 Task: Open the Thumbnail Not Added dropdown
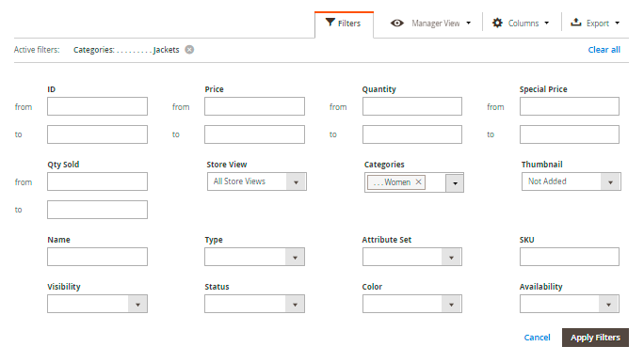(x=572, y=181)
